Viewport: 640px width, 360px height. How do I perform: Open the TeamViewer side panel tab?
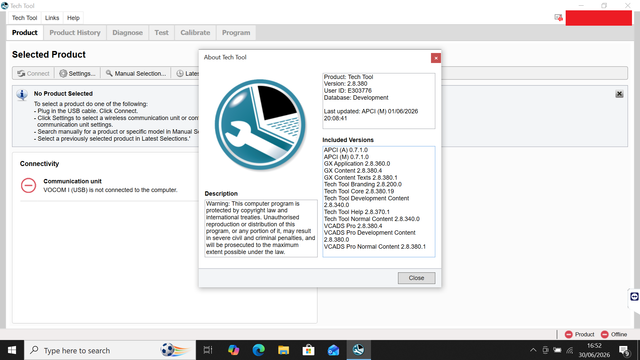(634, 297)
